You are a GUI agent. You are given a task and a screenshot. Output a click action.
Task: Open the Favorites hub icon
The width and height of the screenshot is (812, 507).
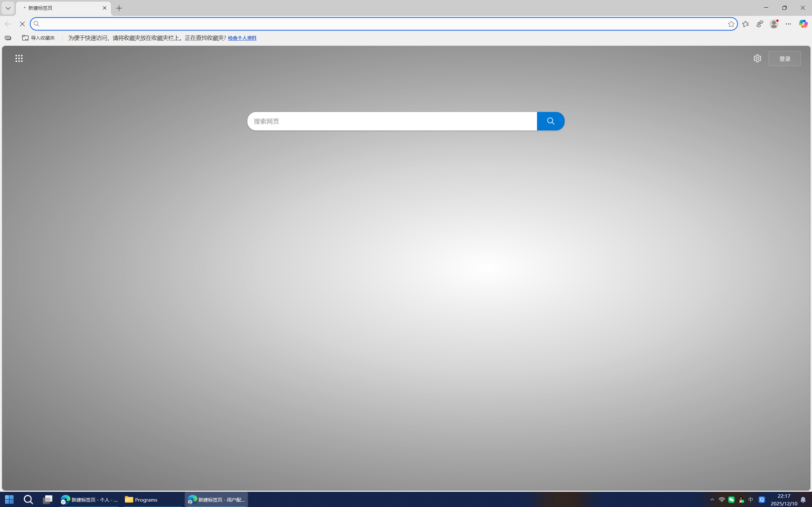(745, 24)
